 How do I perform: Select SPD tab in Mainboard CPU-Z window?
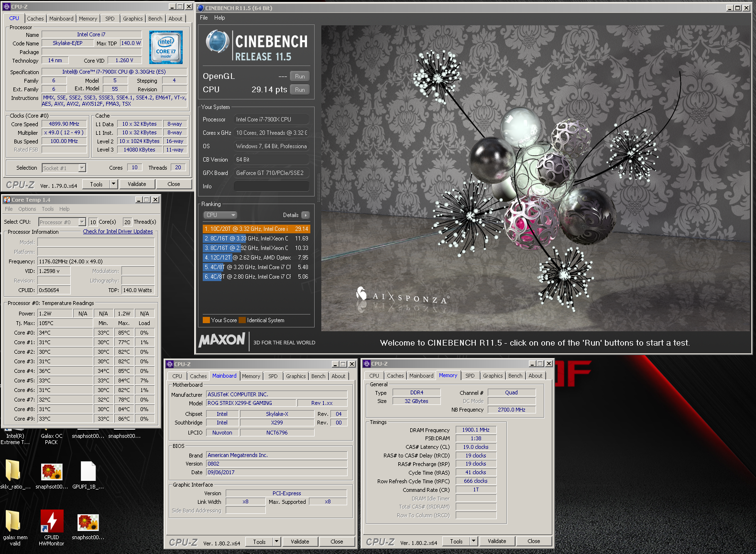[x=273, y=376]
